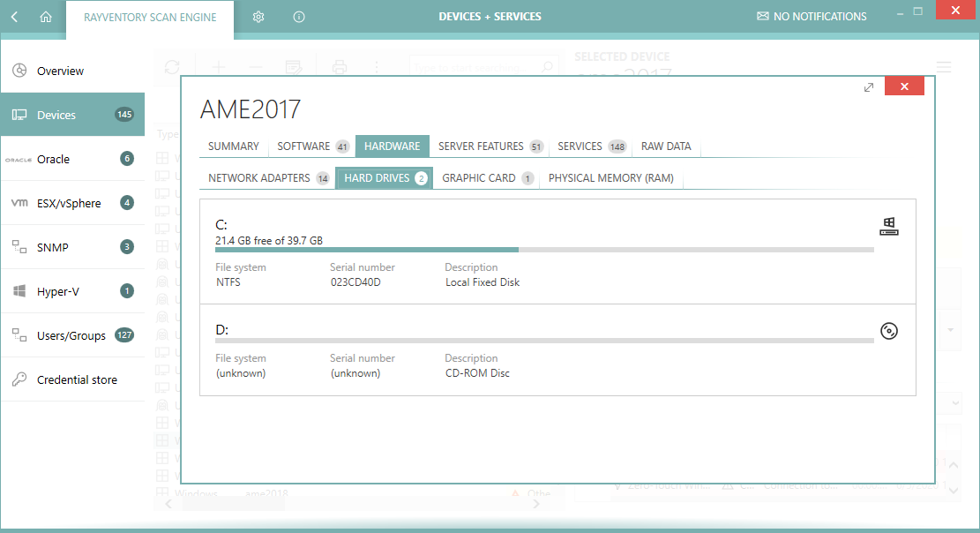
Task: Click the CD-ROM disc icon for D:
Action: 889,332
